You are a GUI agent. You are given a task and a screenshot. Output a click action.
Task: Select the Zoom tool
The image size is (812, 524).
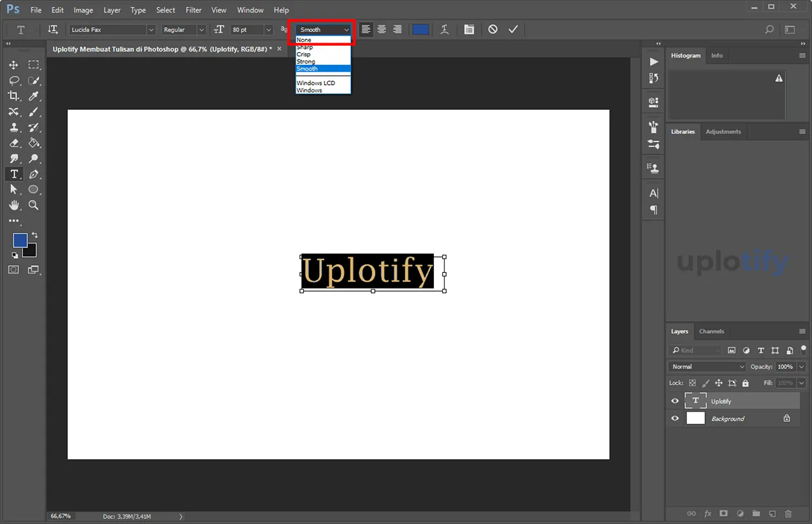coord(34,205)
